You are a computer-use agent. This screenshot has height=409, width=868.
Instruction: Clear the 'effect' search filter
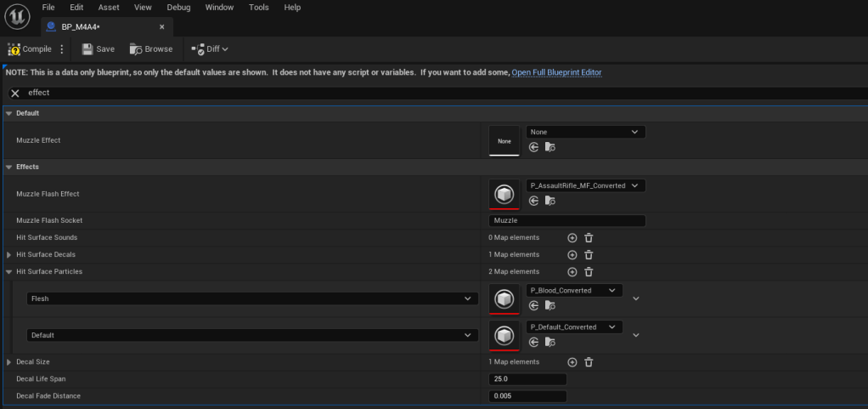click(14, 93)
